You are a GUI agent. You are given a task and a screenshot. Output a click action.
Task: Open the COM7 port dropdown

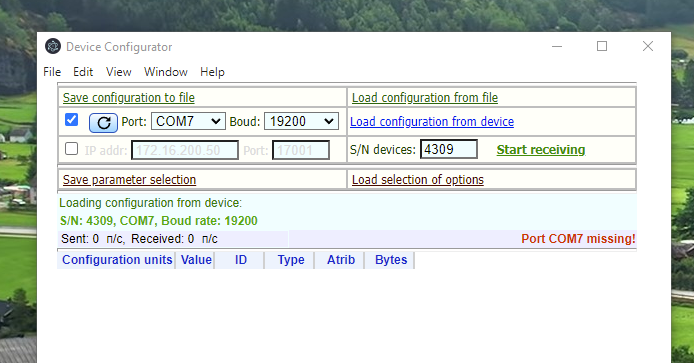(188, 121)
